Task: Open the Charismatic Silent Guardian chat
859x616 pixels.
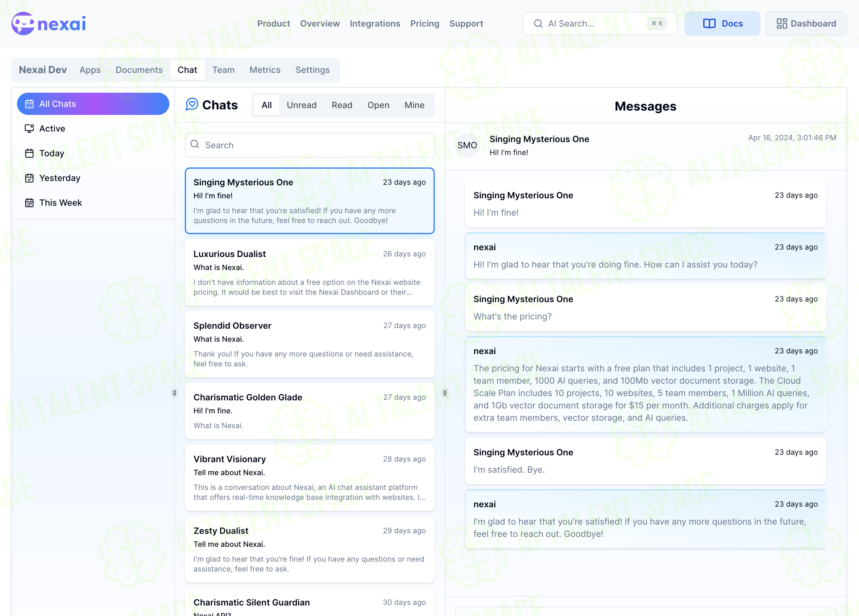Action: [309, 602]
